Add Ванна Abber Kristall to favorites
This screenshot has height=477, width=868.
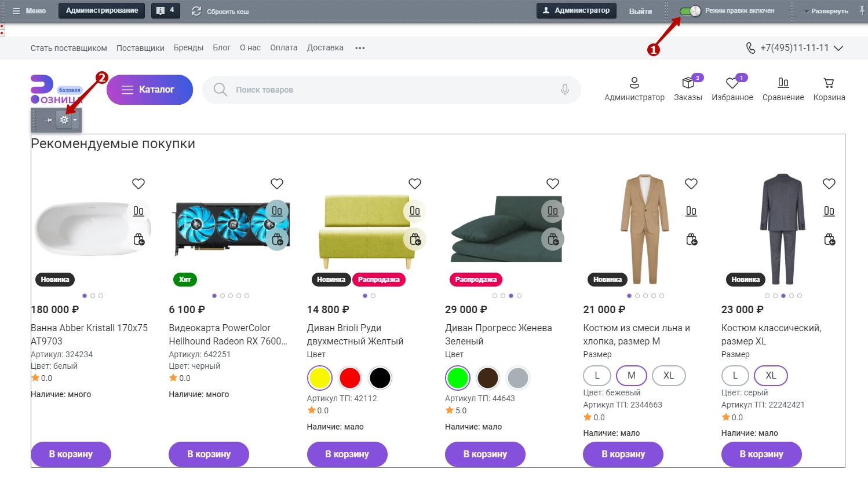click(138, 184)
